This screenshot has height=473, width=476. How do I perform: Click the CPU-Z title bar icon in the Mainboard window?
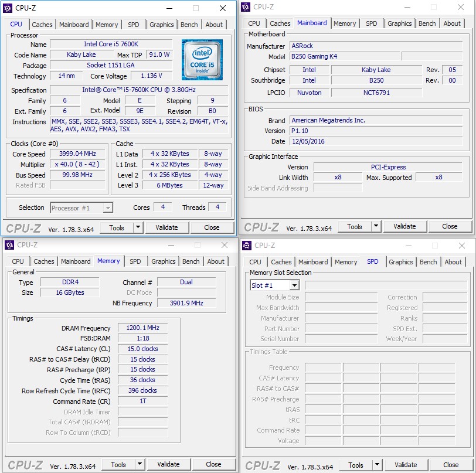coord(246,7)
